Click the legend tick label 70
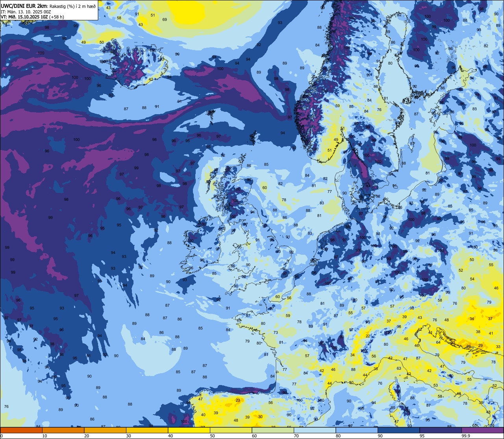The image size is (504, 439). point(296,436)
